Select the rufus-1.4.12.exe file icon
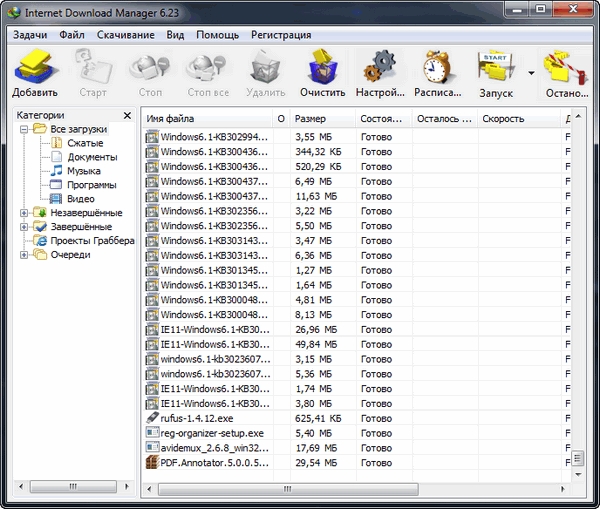The height and width of the screenshot is (509, 600). pos(152,418)
